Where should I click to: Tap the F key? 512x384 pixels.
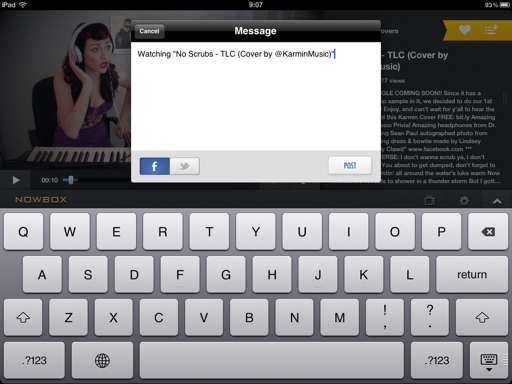tap(180, 275)
